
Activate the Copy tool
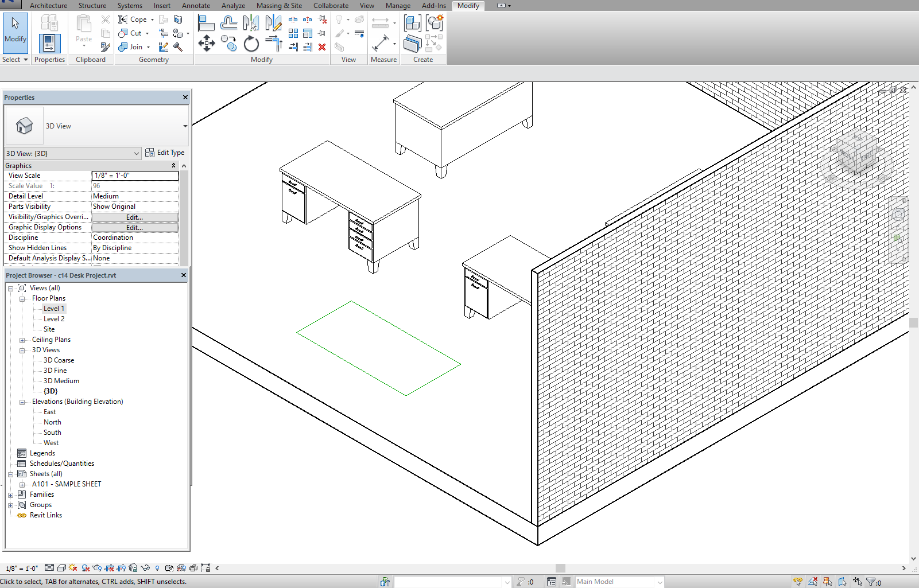point(228,43)
